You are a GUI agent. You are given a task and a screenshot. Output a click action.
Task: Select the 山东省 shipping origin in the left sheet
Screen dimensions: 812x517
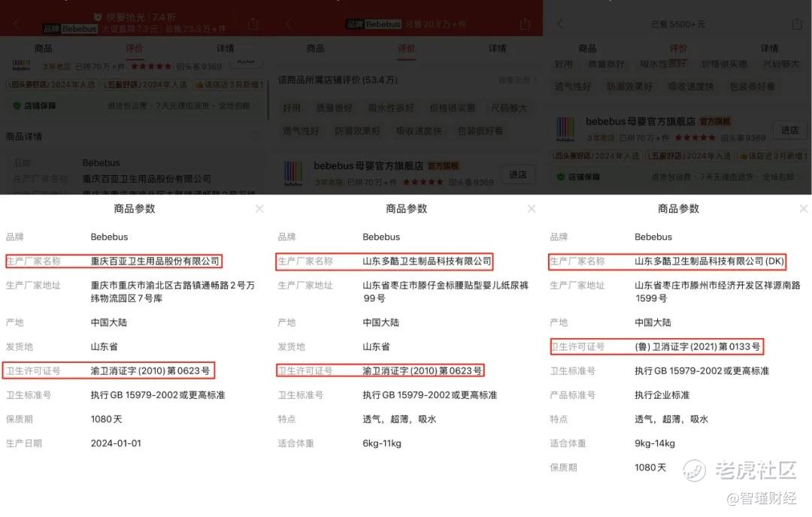[104, 346]
